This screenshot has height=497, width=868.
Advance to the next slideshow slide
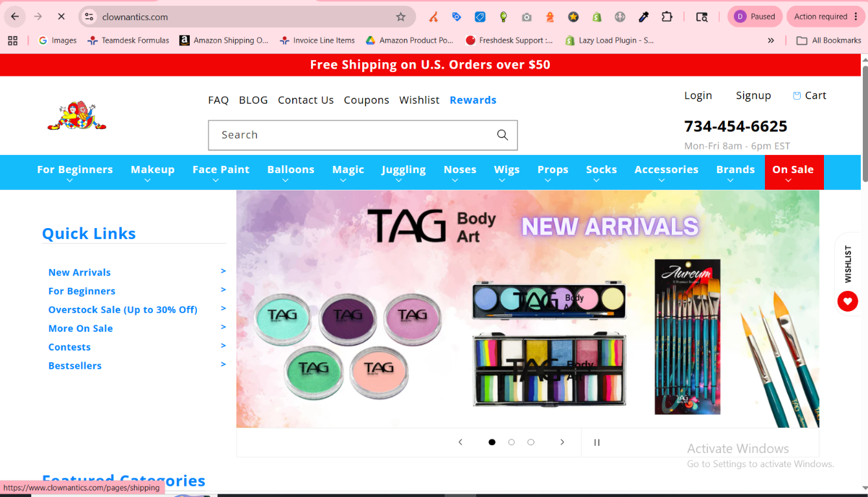click(x=562, y=442)
